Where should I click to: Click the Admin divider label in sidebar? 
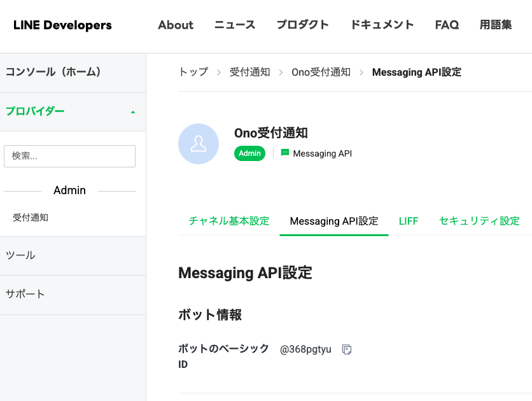pos(69,190)
